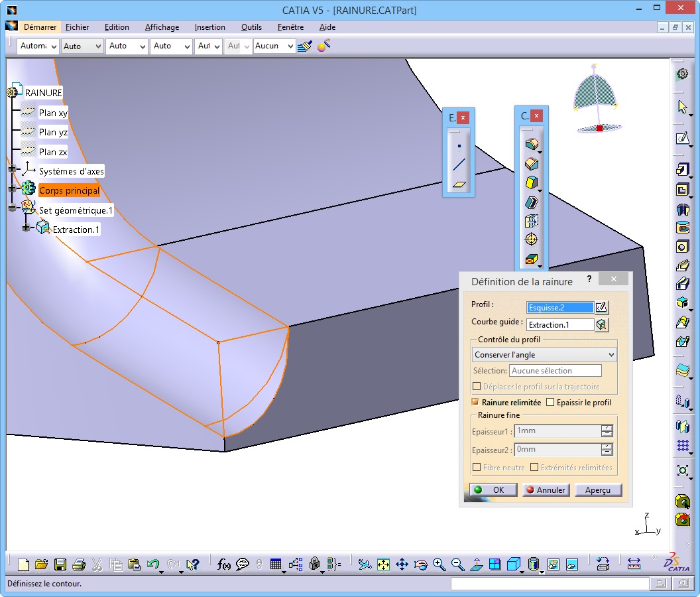Open the Aucun dropdown in graphic properties
Viewport: 700px width, 597px height.
click(274, 46)
